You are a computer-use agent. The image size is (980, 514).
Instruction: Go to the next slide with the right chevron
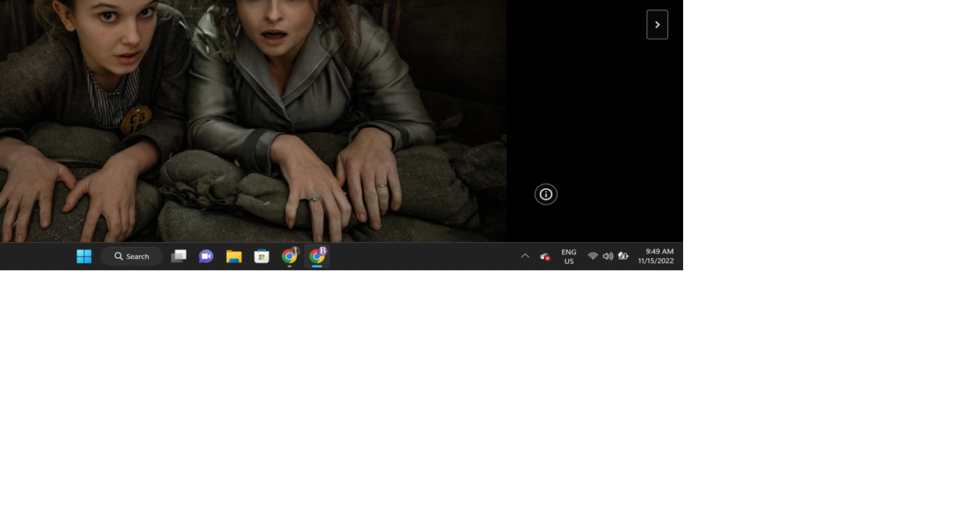click(657, 25)
